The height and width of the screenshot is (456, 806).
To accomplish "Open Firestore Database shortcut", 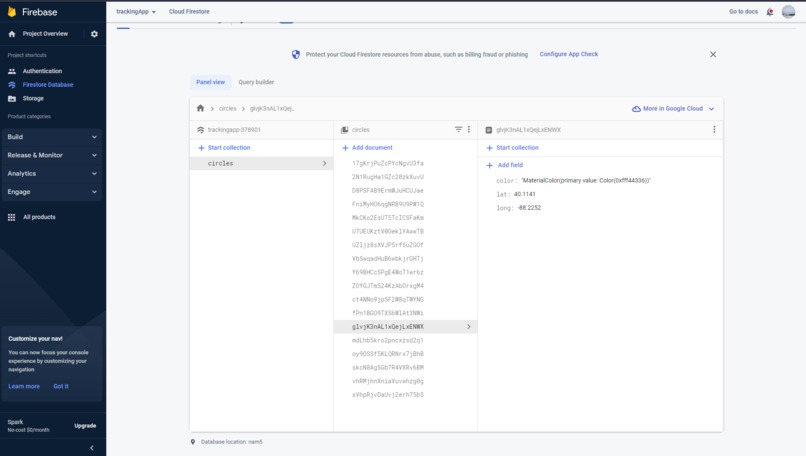I will [48, 85].
